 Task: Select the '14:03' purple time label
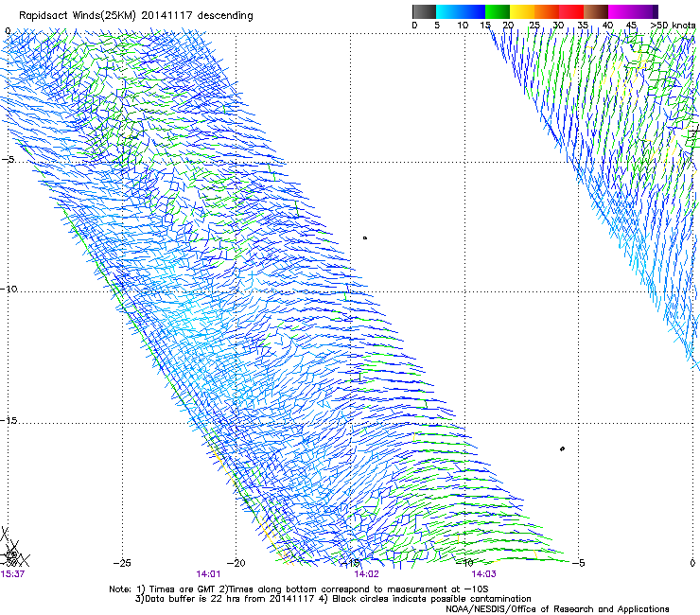483,574
